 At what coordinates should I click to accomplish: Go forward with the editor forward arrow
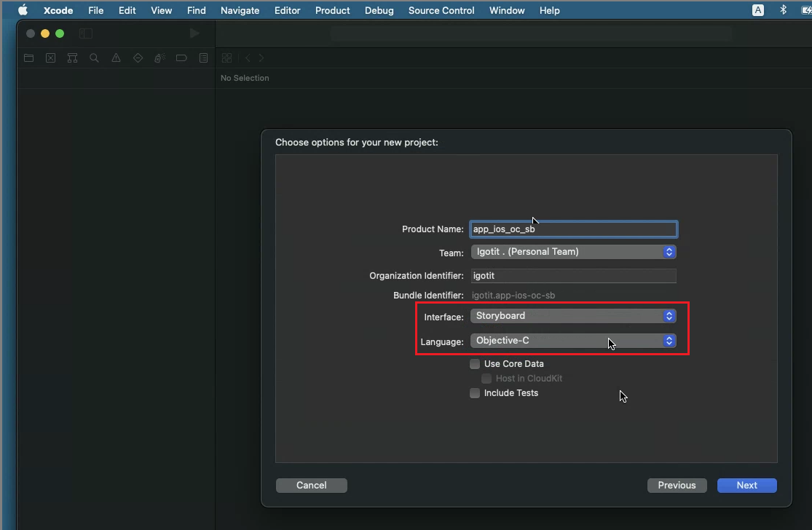click(x=261, y=58)
